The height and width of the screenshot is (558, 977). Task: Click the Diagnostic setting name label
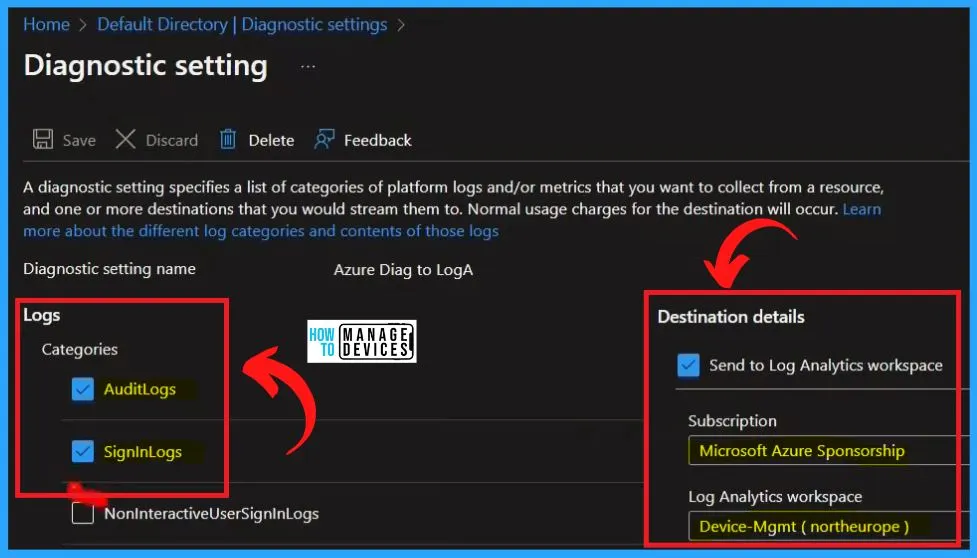point(109,268)
